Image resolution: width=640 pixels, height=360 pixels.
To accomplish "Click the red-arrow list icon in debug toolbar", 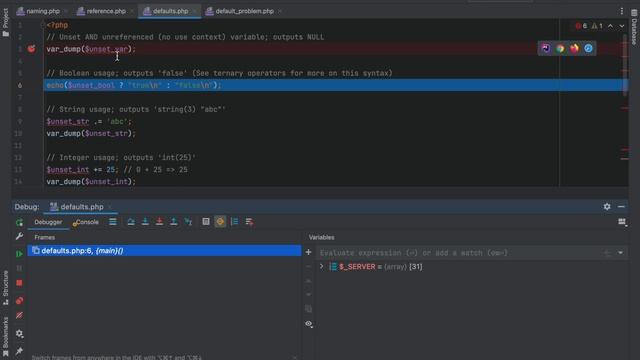I will tap(249, 222).
